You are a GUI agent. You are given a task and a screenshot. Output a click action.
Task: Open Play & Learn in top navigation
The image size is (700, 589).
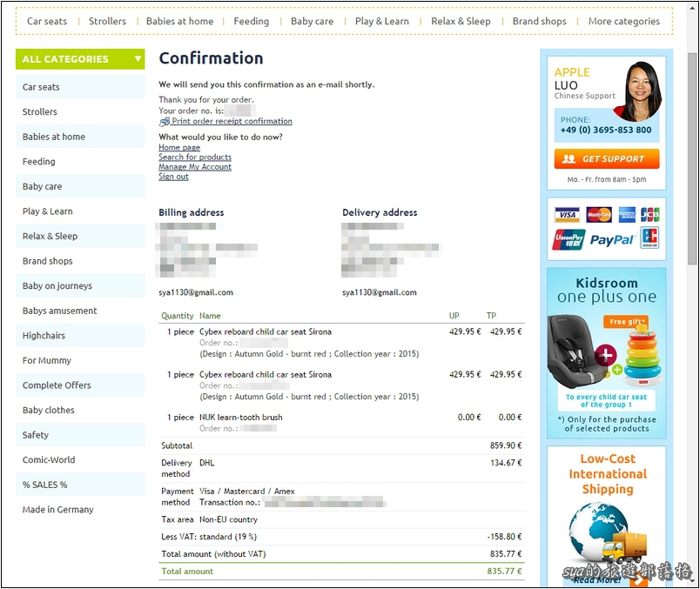tap(382, 21)
